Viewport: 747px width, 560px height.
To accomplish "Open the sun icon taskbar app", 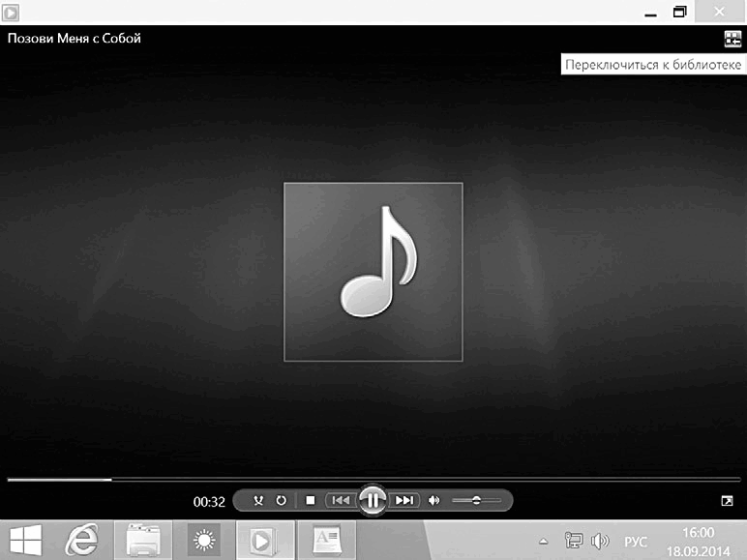I will click(x=204, y=541).
